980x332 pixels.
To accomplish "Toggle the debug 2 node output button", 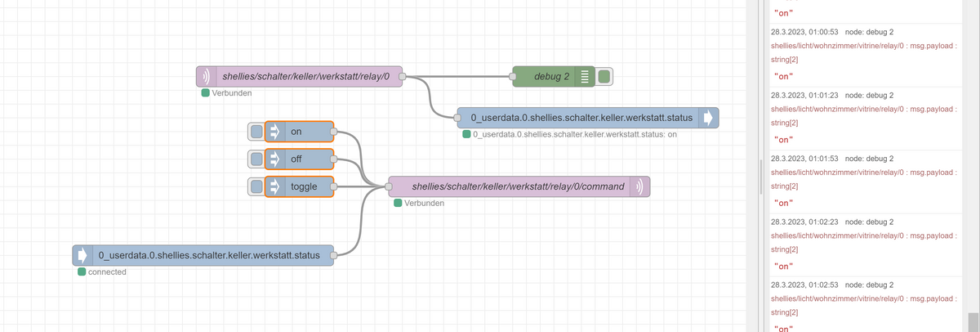I will (x=604, y=77).
